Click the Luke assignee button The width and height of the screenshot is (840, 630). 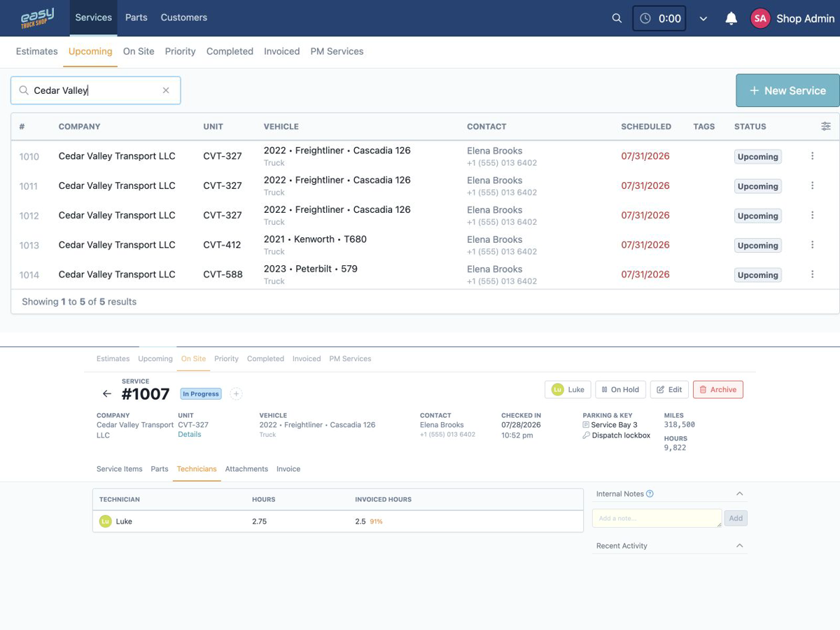(568, 389)
